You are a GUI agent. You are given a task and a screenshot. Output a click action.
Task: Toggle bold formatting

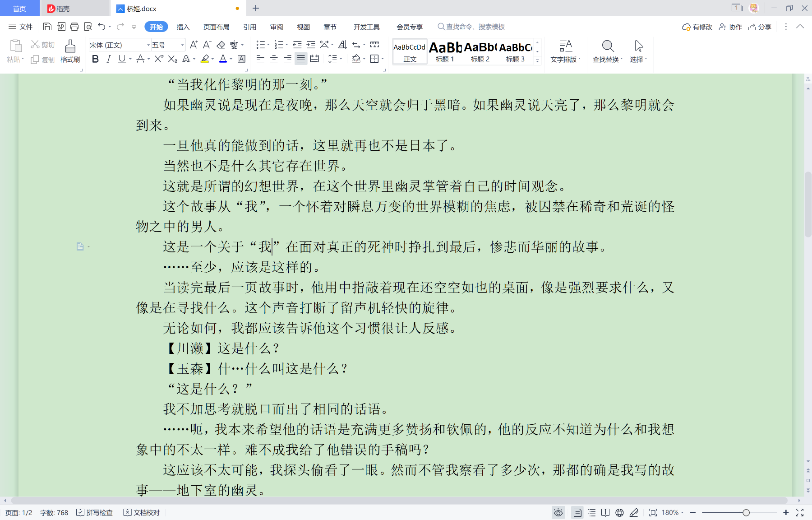(x=95, y=59)
